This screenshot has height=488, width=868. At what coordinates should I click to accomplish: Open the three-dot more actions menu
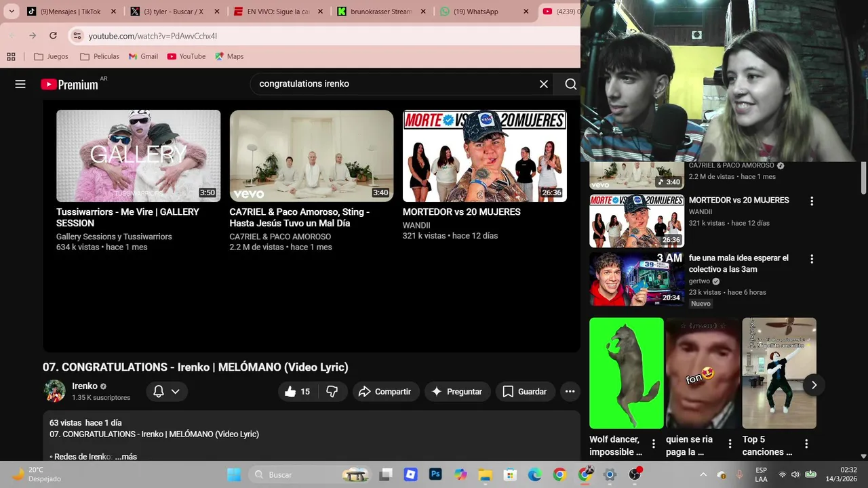pos(570,391)
